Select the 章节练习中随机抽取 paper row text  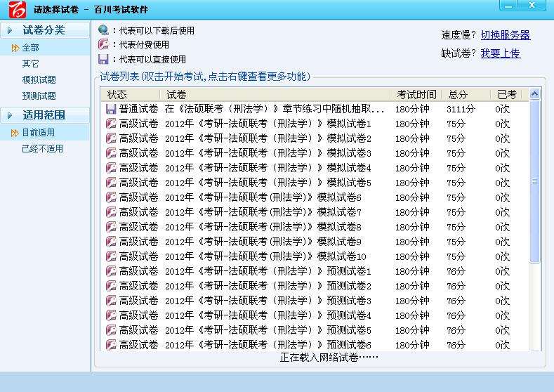(x=274, y=109)
